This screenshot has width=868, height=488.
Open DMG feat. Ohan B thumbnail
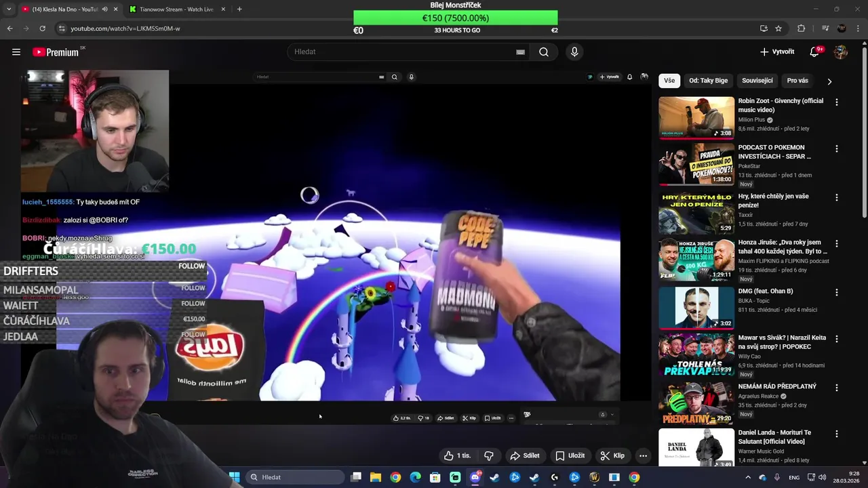[696, 308]
